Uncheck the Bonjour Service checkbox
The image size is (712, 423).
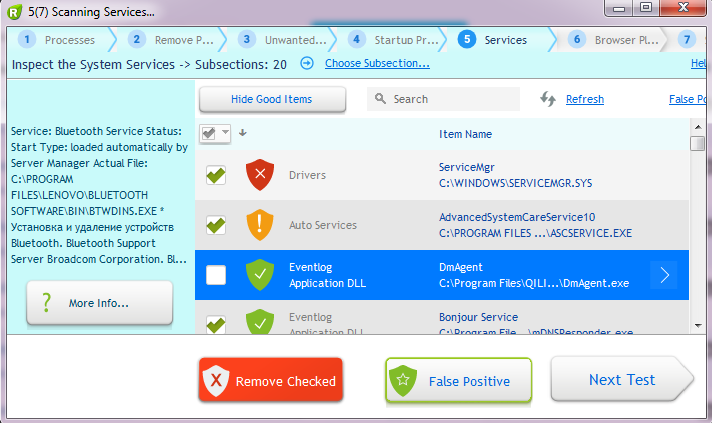(x=216, y=324)
